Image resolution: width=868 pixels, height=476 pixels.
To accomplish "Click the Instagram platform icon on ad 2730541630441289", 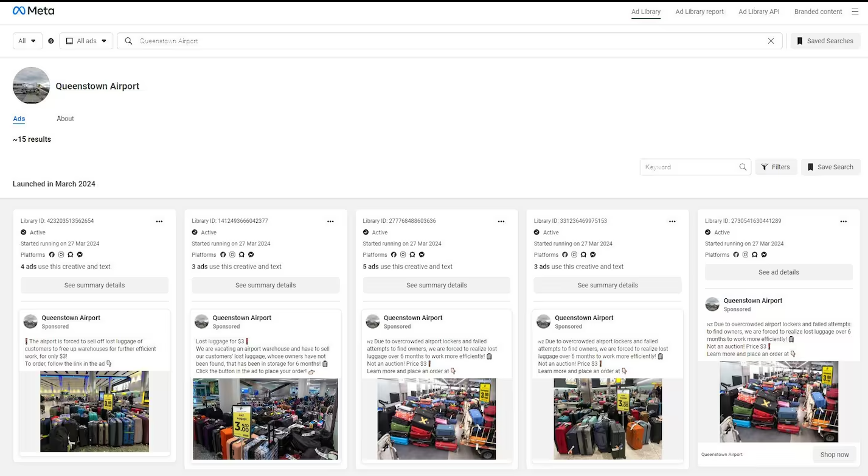I will tap(745, 254).
